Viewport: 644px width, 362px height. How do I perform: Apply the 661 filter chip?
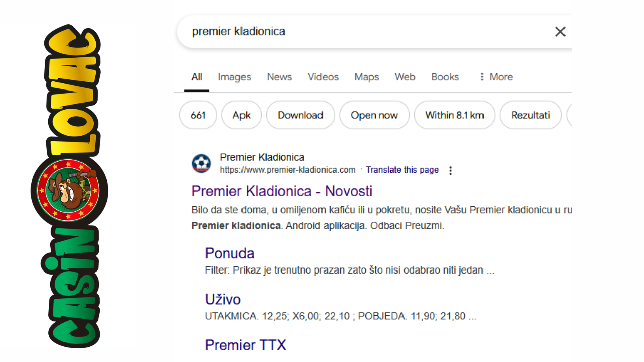click(x=198, y=115)
